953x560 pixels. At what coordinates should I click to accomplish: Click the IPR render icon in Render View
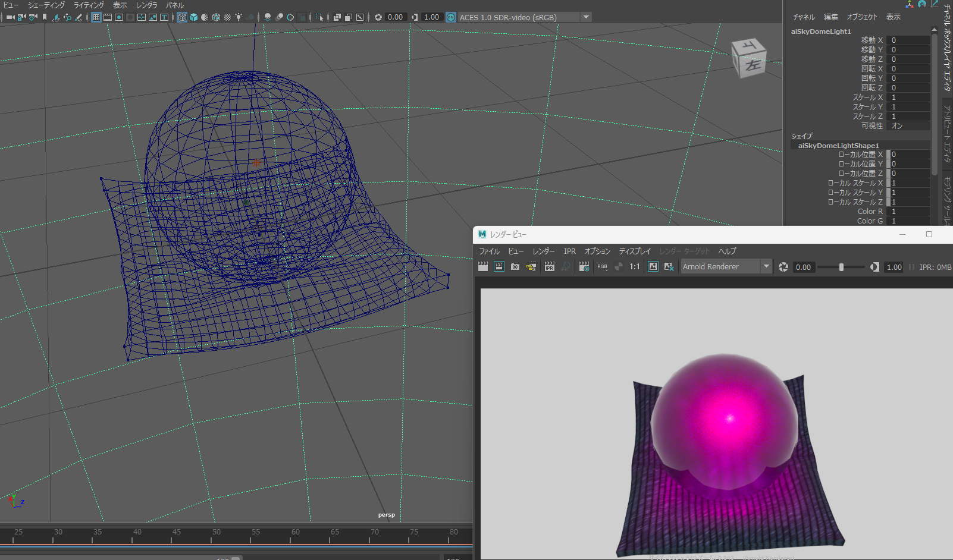[549, 267]
